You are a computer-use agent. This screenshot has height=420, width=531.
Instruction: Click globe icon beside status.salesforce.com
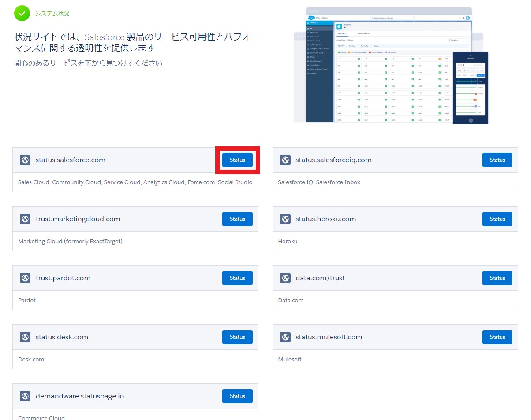tap(25, 160)
